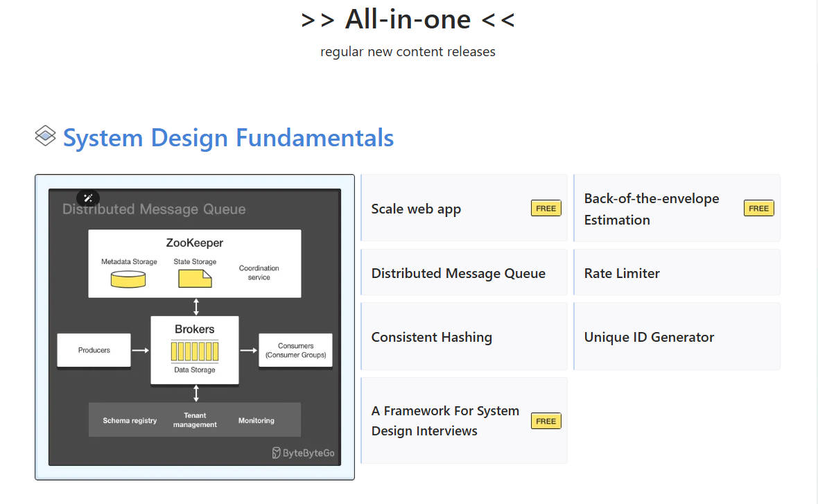Open A Framework For System Design Interviews
Screen dimensions: 818x504
pyautogui.click(x=445, y=421)
